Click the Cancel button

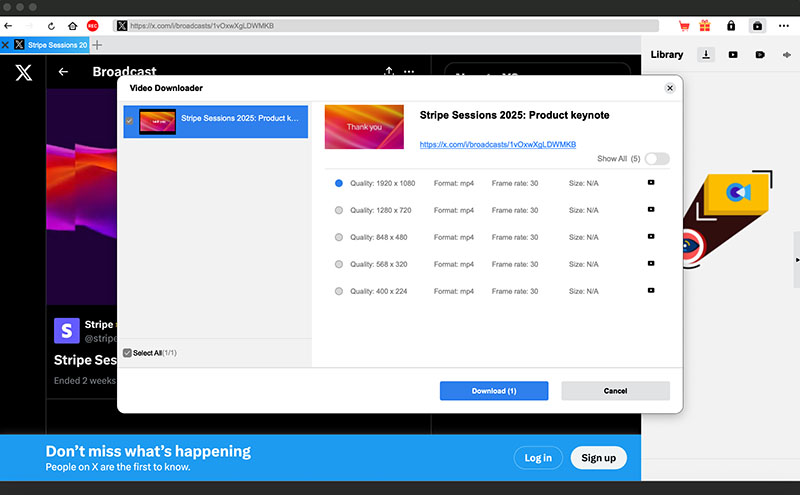[x=615, y=391]
